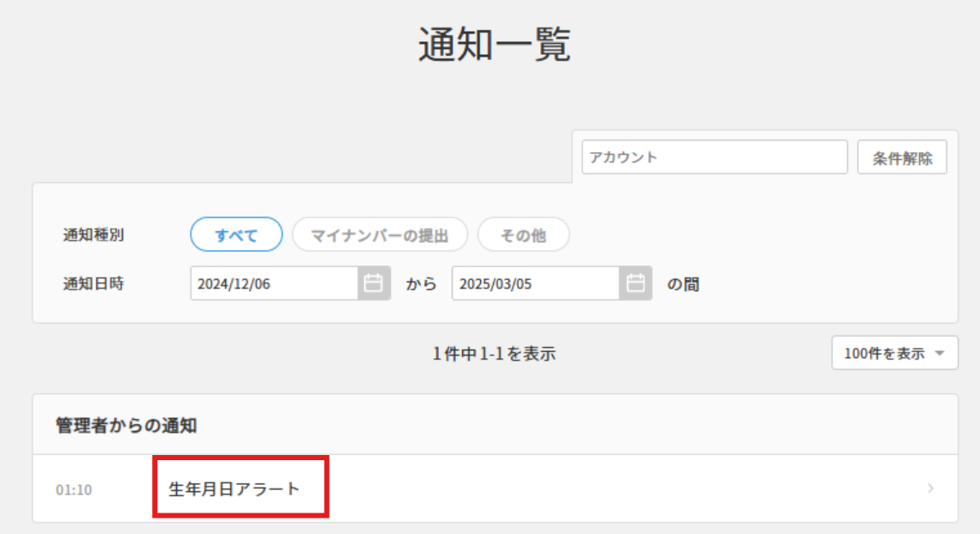Click the 通知一覧 page title
Viewport: 980px width, 534px height.
pyautogui.click(x=494, y=45)
